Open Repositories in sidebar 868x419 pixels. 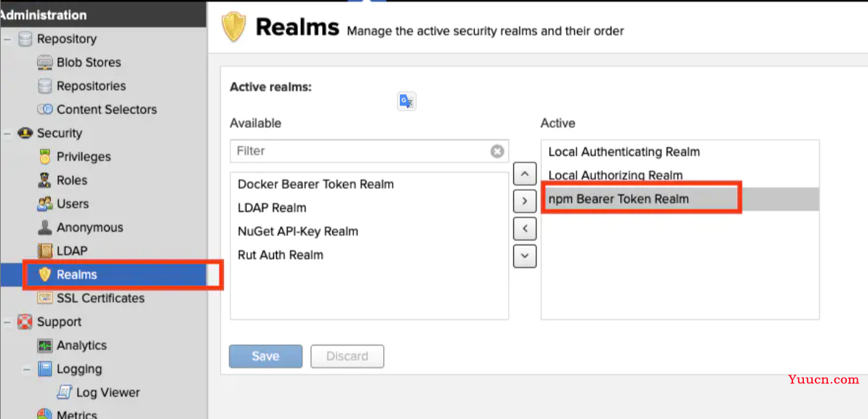click(x=92, y=86)
